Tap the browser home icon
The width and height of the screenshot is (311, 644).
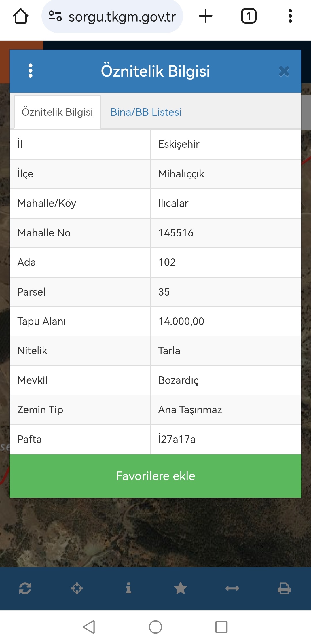coord(21,16)
